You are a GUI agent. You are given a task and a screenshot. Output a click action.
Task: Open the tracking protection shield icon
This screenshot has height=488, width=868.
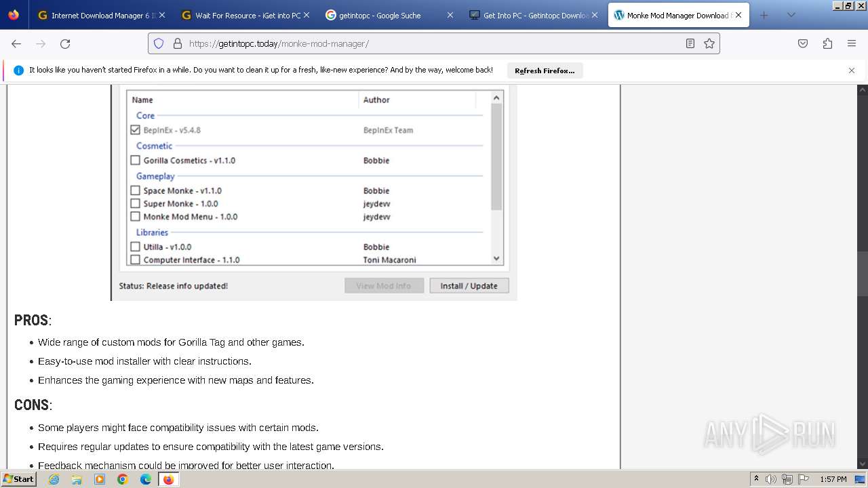(x=159, y=43)
